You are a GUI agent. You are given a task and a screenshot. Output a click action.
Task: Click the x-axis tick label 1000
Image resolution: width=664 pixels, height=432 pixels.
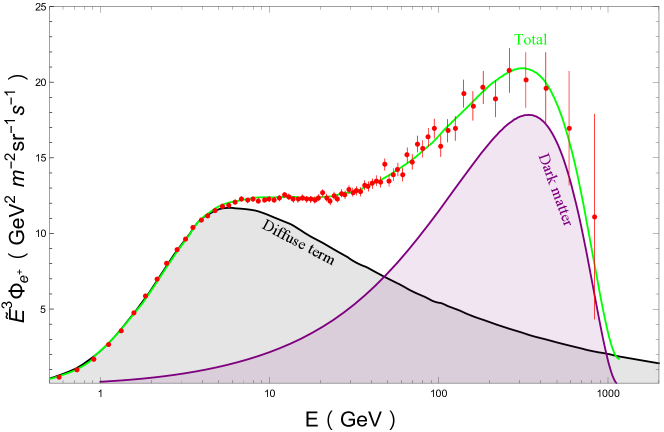pos(608,393)
